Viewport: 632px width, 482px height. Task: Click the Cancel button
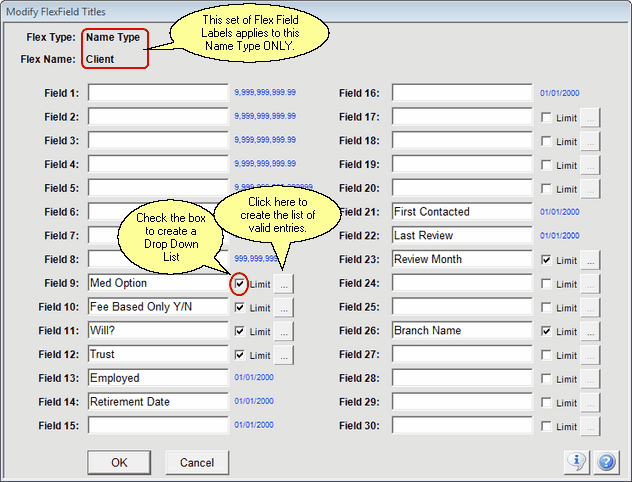click(197, 462)
